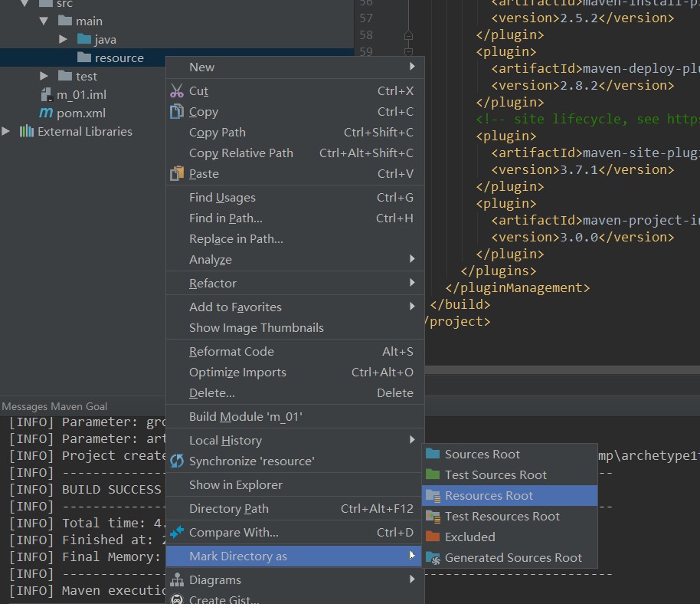Select the m_01.iml file
This screenshot has height=604, width=700.
tap(81, 94)
